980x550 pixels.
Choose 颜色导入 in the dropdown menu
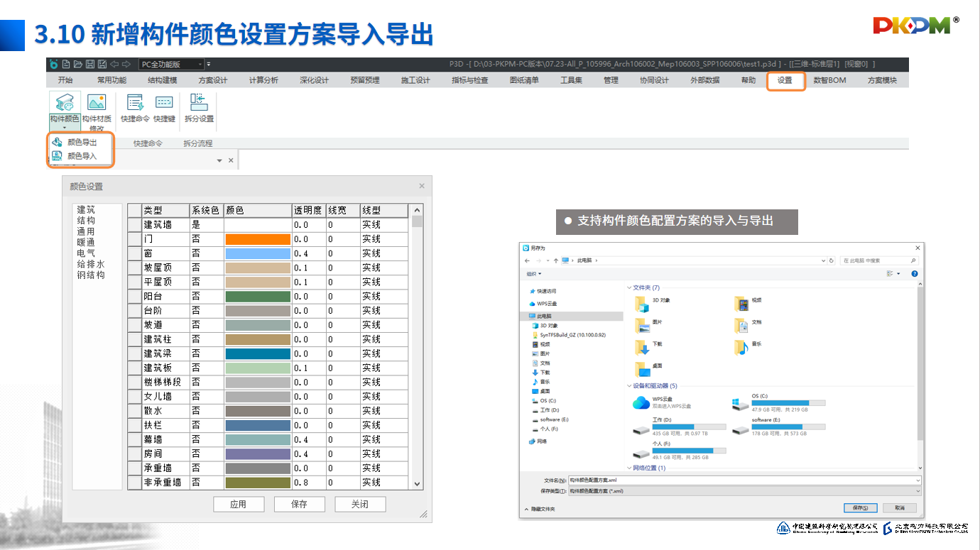(x=82, y=156)
